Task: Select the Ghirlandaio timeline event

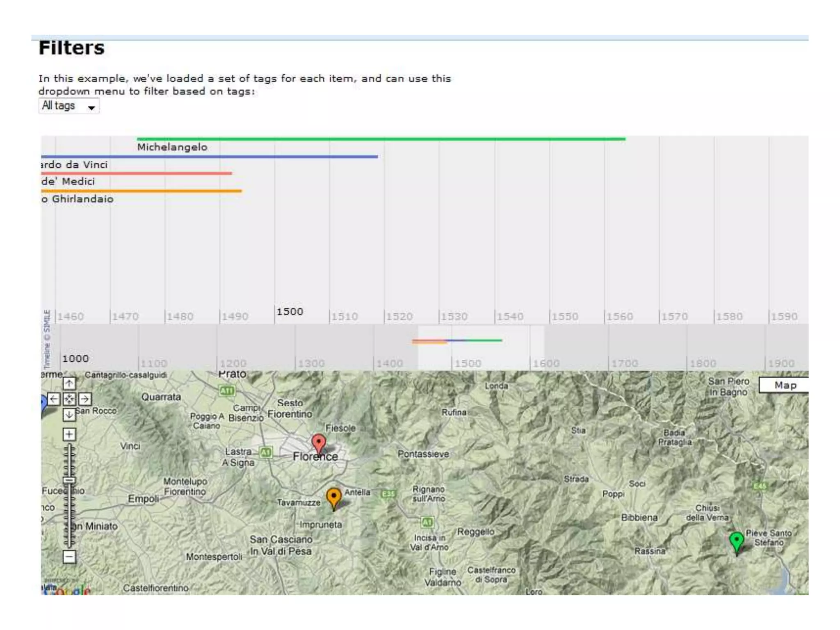Action: 78,199
